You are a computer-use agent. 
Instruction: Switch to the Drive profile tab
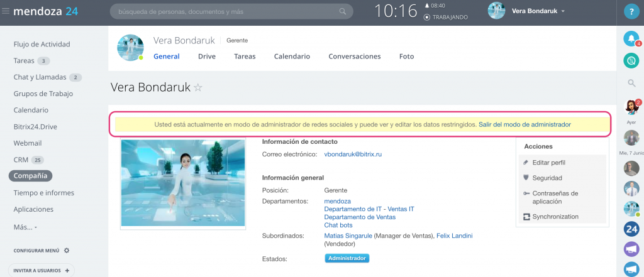(x=206, y=57)
